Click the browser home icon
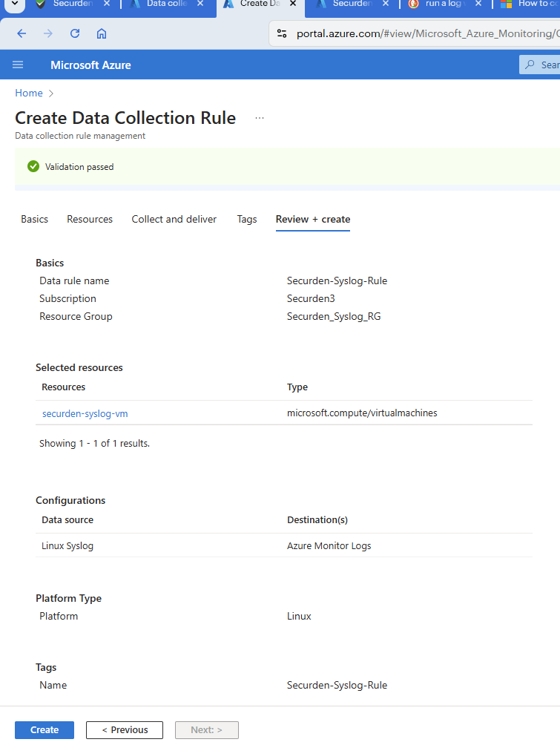This screenshot has width=560, height=745. tap(102, 33)
